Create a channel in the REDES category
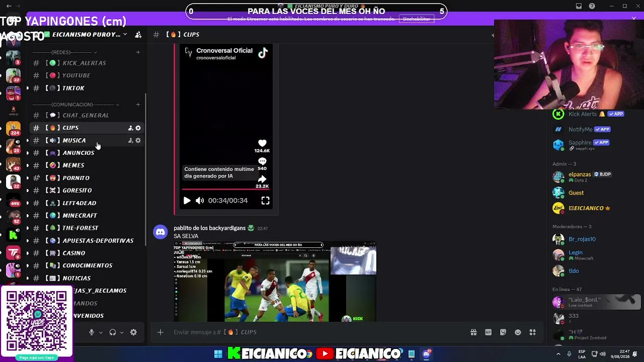 point(138,52)
